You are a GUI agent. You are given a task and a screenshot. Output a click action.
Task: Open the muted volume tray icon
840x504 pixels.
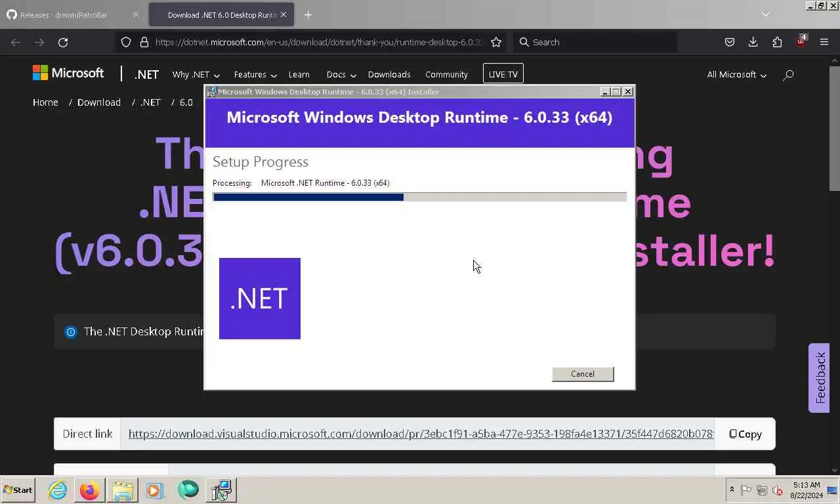tap(778, 490)
